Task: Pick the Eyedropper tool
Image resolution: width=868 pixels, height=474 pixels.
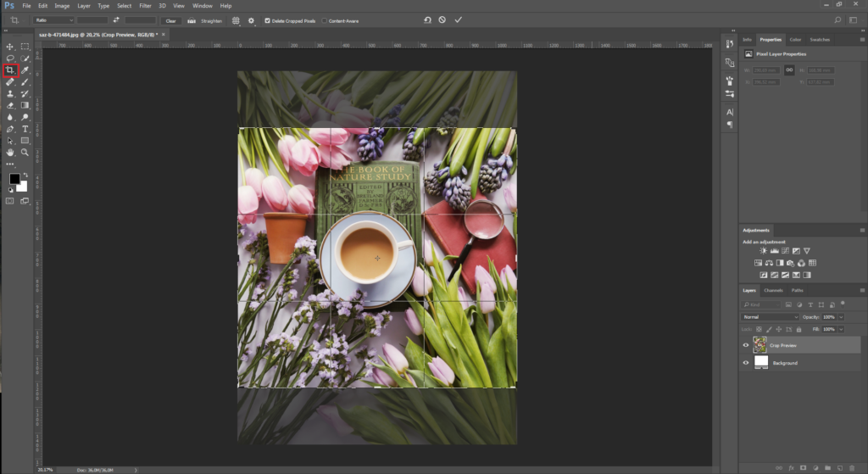Action: 25,70
